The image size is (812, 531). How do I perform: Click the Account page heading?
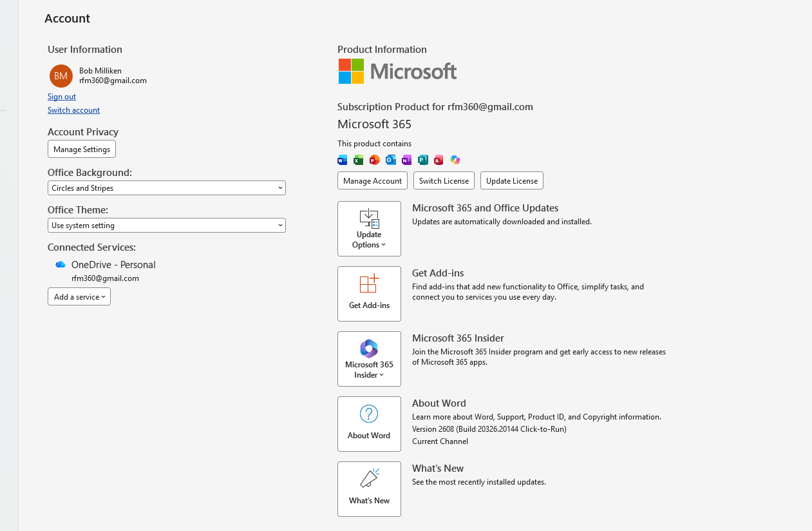point(68,19)
